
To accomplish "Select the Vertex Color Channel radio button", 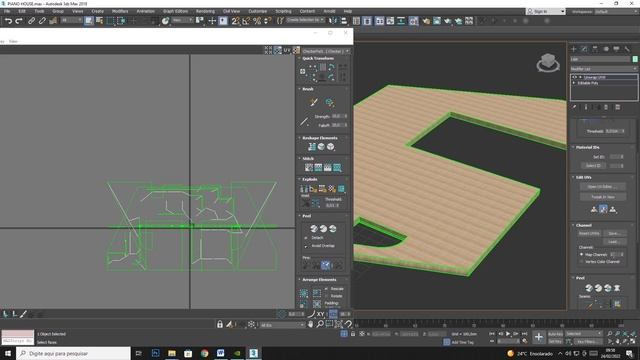I will (x=582, y=262).
